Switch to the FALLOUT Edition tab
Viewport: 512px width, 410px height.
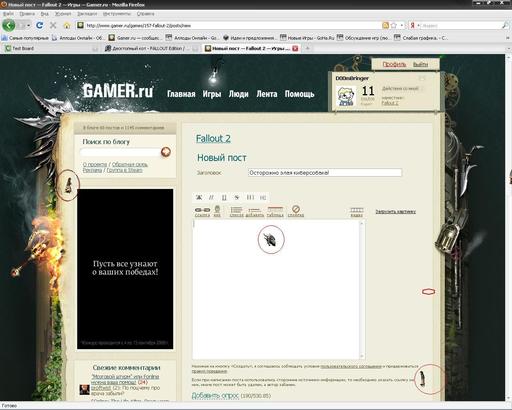(151, 48)
